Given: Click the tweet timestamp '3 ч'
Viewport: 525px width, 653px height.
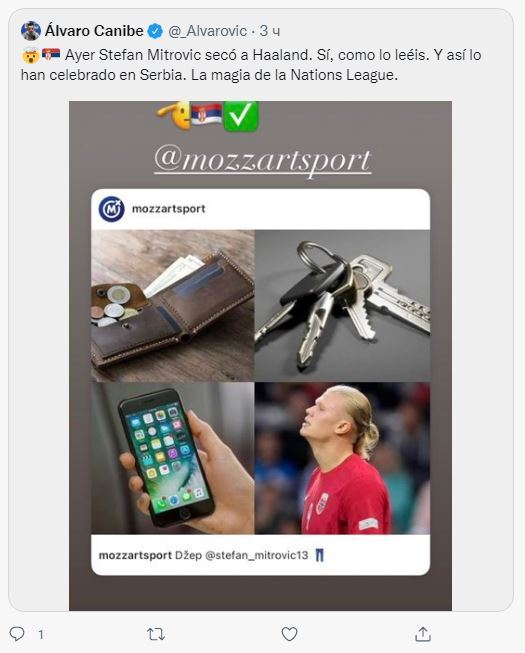Looking at the screenshot, I should pos(270,31).
